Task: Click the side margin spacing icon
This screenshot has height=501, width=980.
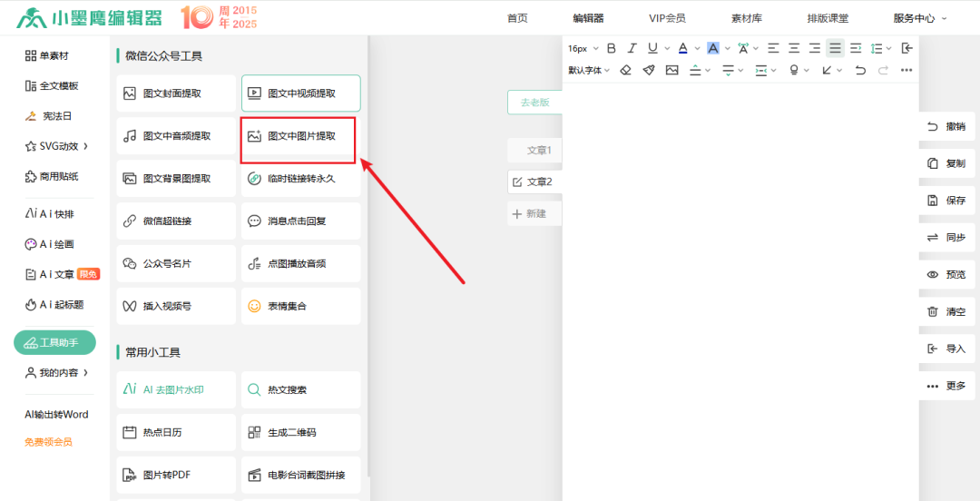Action: (x=761, y=70)
